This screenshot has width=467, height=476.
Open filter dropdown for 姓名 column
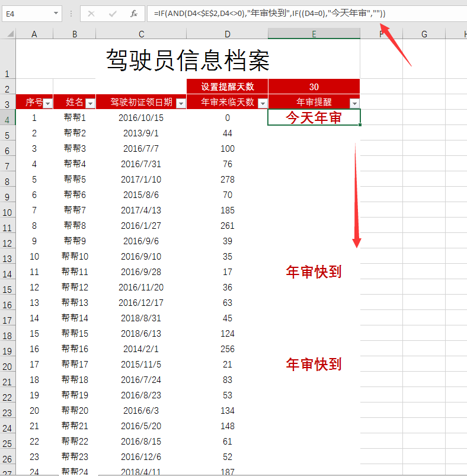[x=90, y=104]
